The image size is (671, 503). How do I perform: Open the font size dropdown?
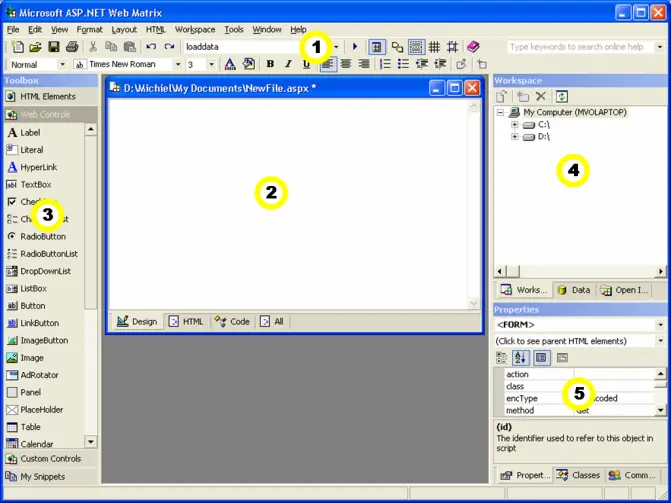coord(211,64)
